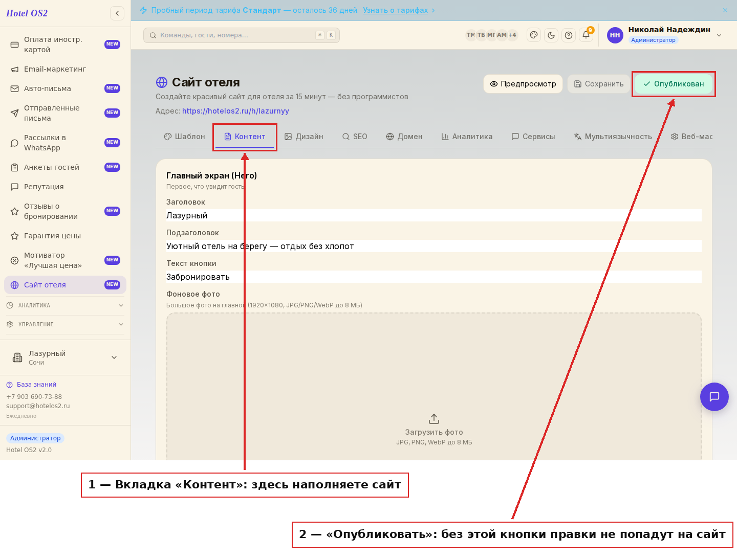Image resolution: width=737 pixels, height=560 pixels.
Task: Close the trial period banner
Action: (x=725, y=10)
